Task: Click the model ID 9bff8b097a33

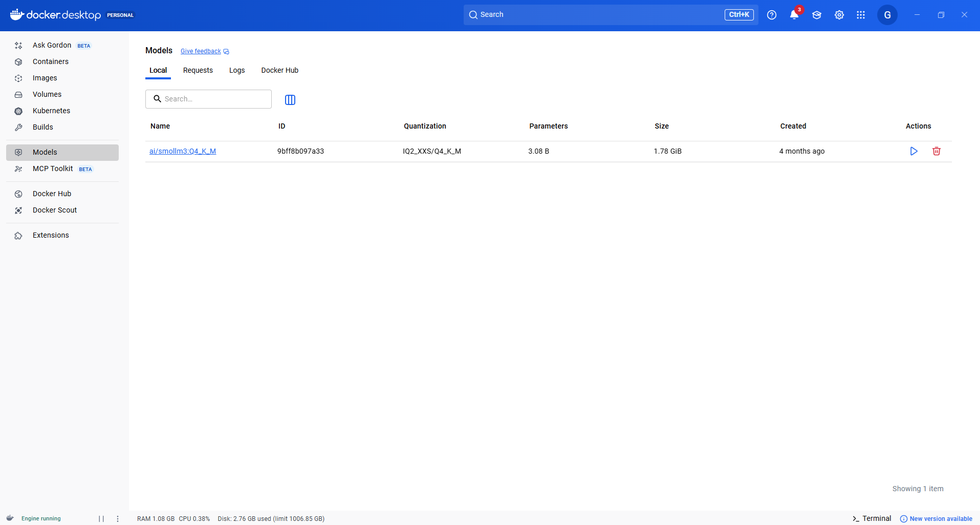Action: pos(300,151)
